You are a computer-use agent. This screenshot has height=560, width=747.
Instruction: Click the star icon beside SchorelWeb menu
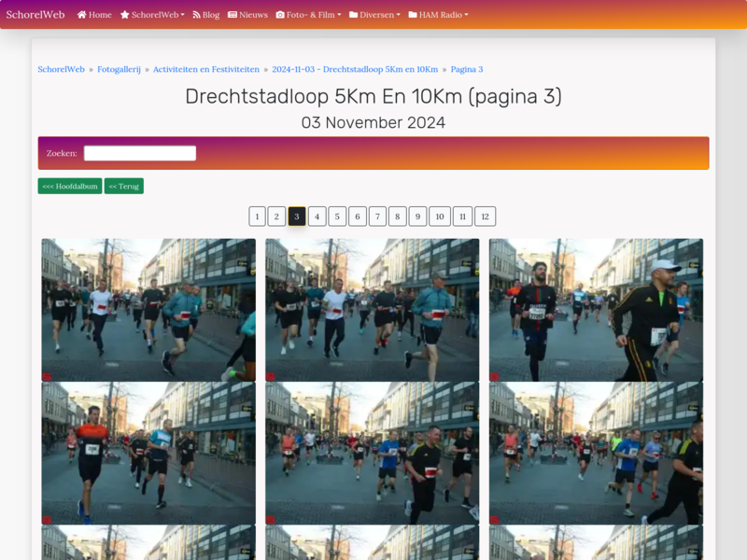125,15
